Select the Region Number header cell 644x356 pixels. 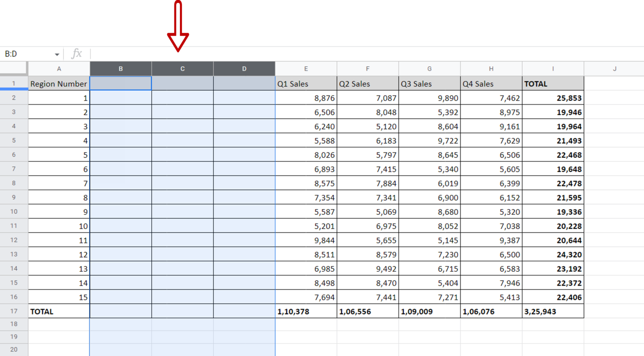59,83
